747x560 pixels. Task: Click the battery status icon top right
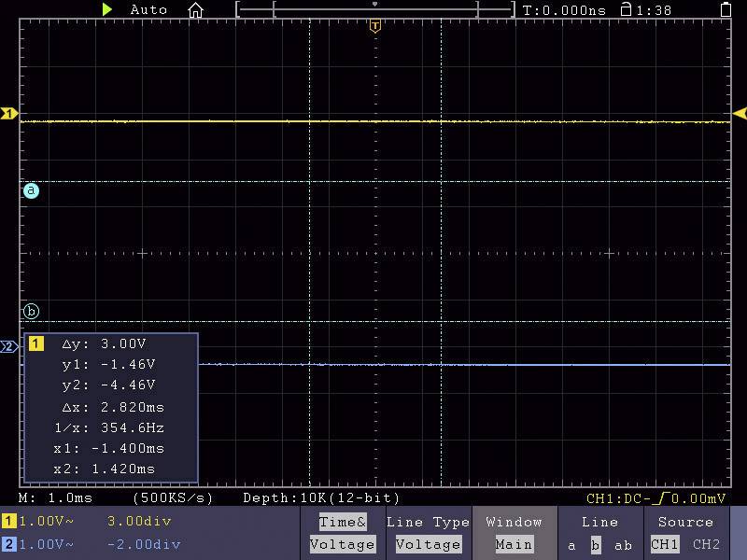coord(726,9)
